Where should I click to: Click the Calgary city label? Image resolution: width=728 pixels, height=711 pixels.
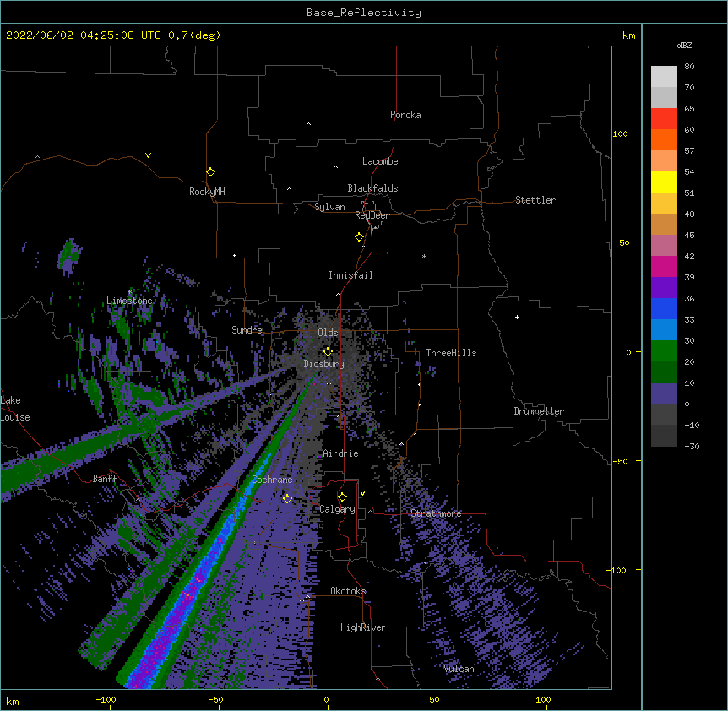coord(338,509)
